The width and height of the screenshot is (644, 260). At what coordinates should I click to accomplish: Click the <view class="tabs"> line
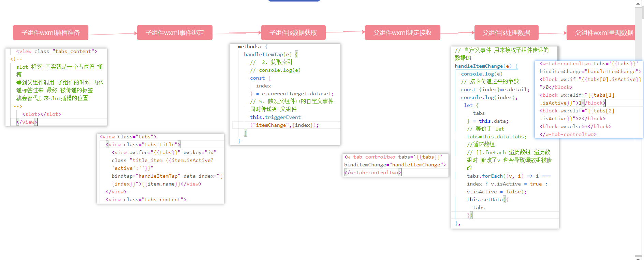tap(128, 137)
